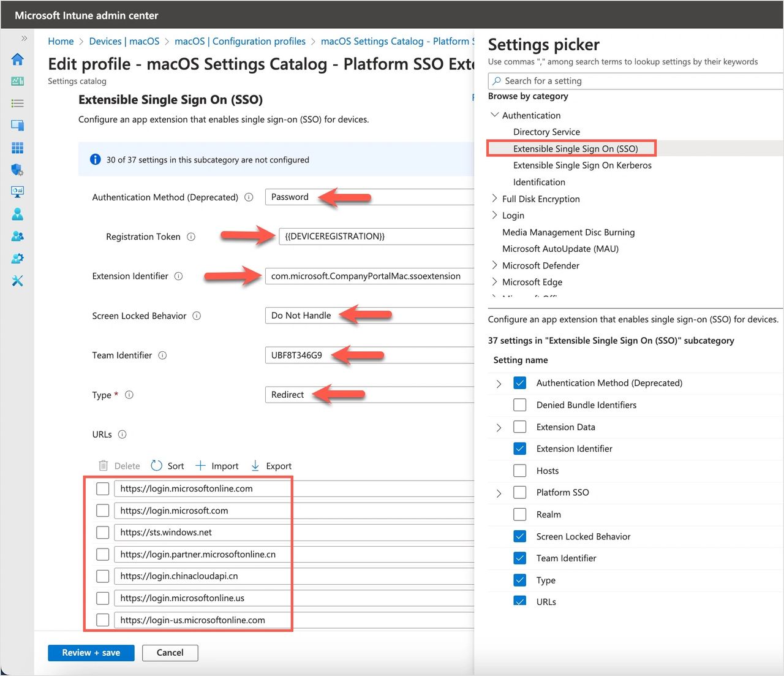Open the Apps grid icon in sidebar
The width and height of the screenshot is (784, 676).
(x=17, y=148)
